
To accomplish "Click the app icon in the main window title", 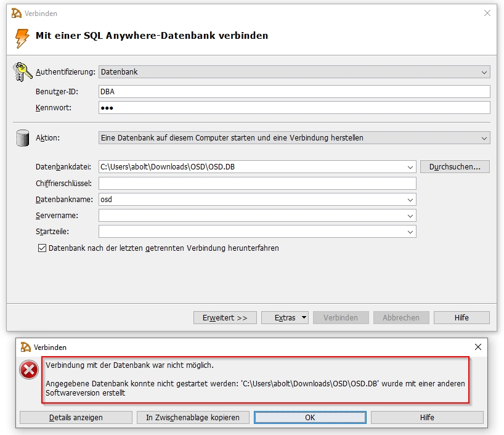I will click(x=17, y=13).
